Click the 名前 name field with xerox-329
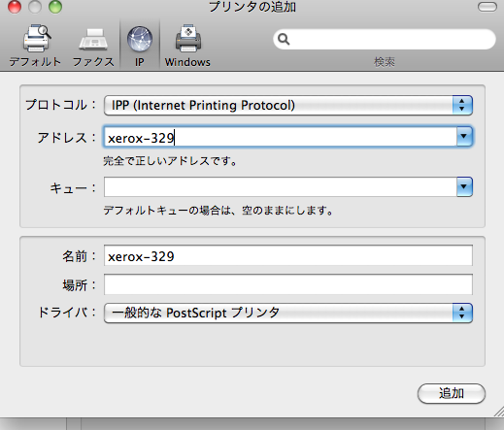This screenshot has height=430, width=504. 288,255
